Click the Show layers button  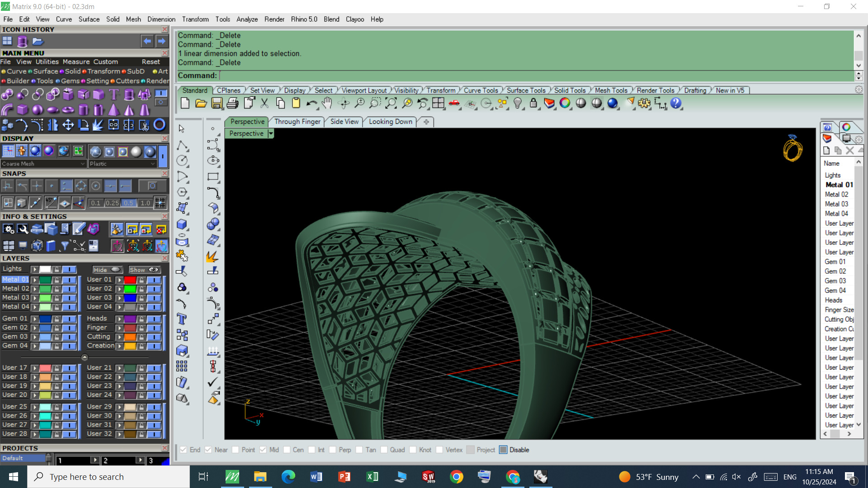(x=144, y=270)
